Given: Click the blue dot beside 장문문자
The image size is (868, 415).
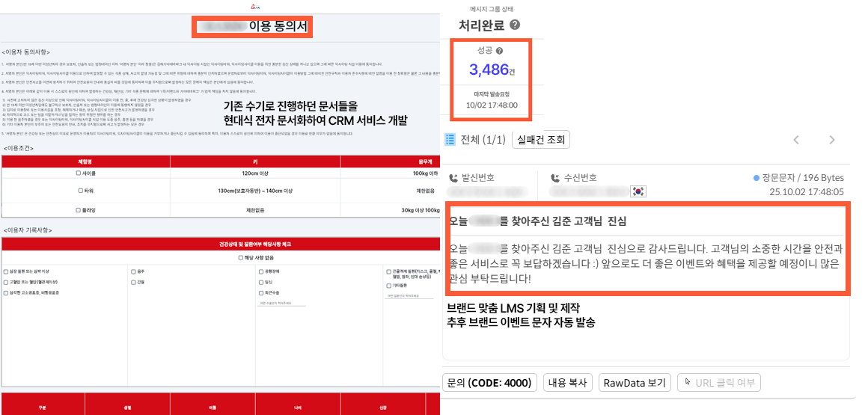Looking at the screenshot, I should [x=757, y=178].
